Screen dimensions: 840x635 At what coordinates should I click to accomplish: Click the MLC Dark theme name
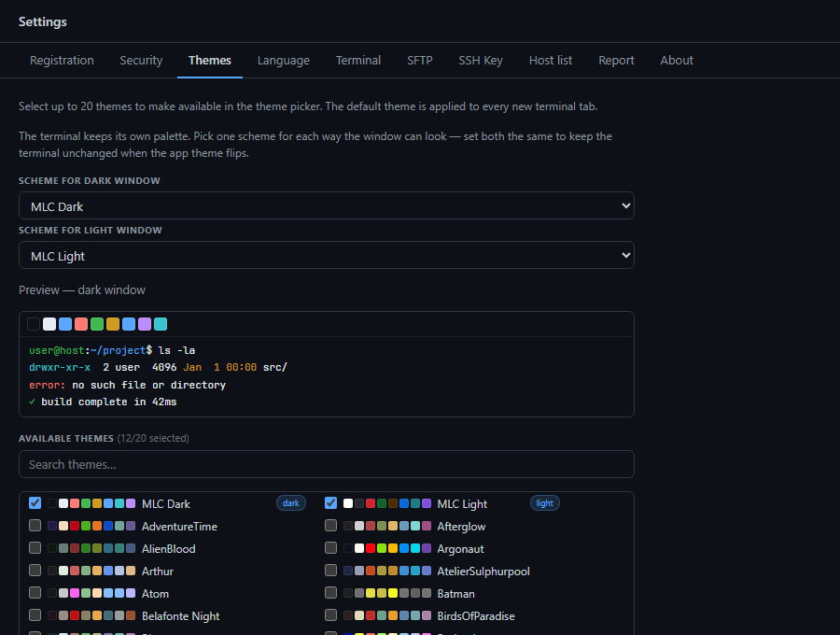(166, 504)
